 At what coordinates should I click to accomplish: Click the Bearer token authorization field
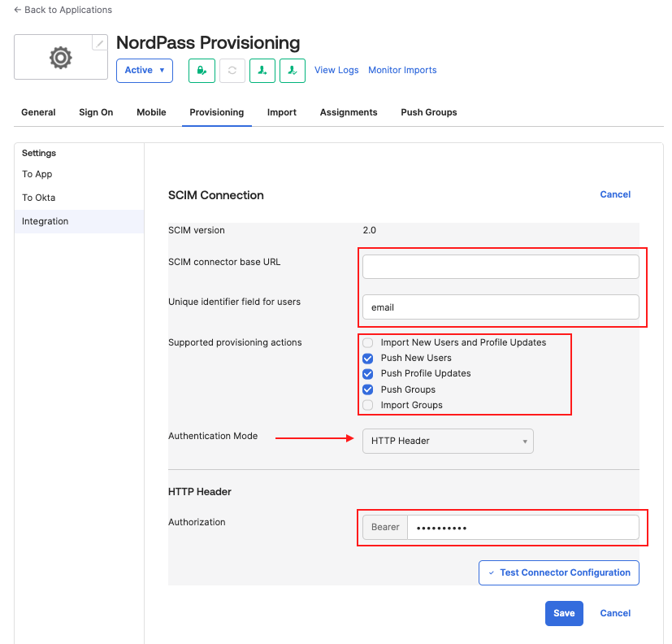point(522,528)
